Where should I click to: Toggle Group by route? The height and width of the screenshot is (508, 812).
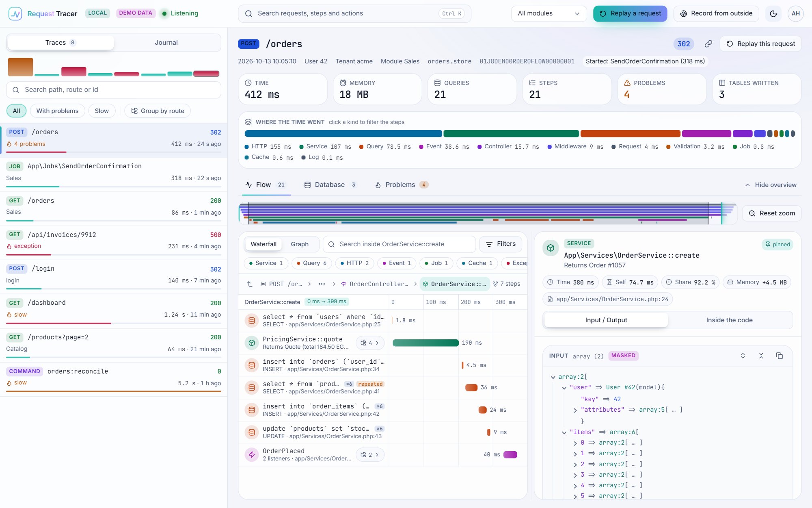click(158, 111)
